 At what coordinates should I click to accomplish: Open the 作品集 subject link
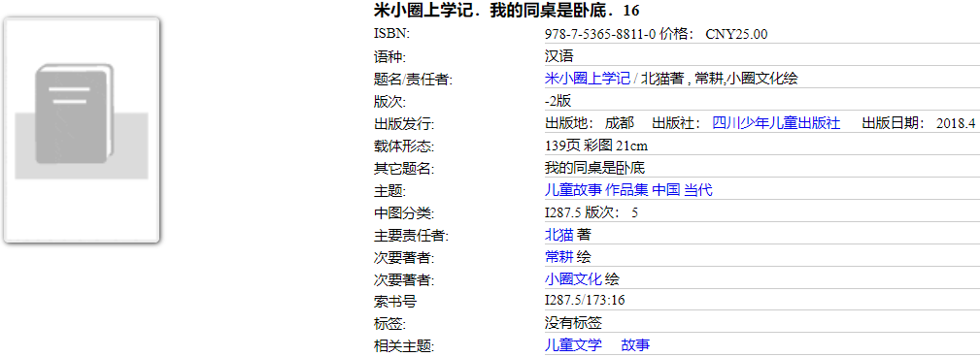pyautogui.click(x=626, y=190)
